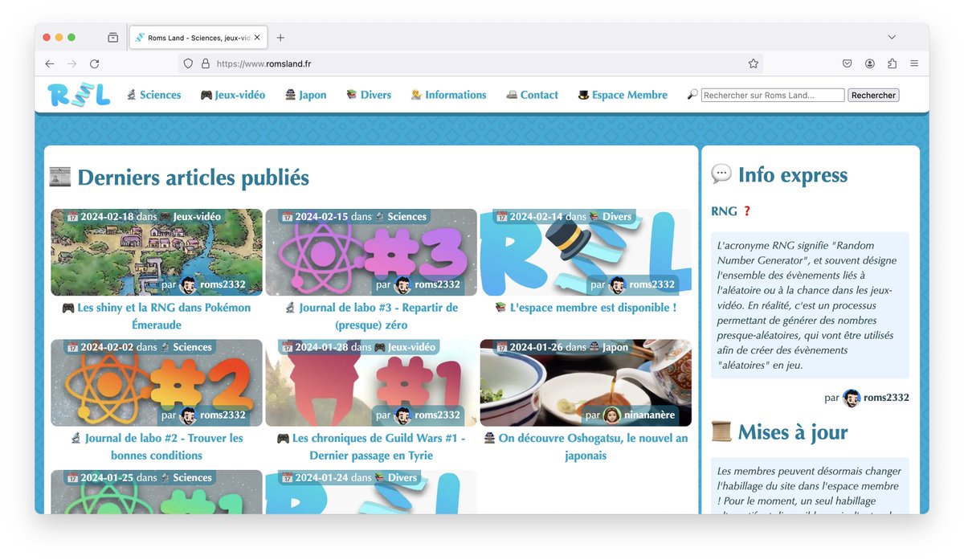
Task: Click roms2332 avatar on Journal de labo #3 card
Action: [x=403, y=284]
